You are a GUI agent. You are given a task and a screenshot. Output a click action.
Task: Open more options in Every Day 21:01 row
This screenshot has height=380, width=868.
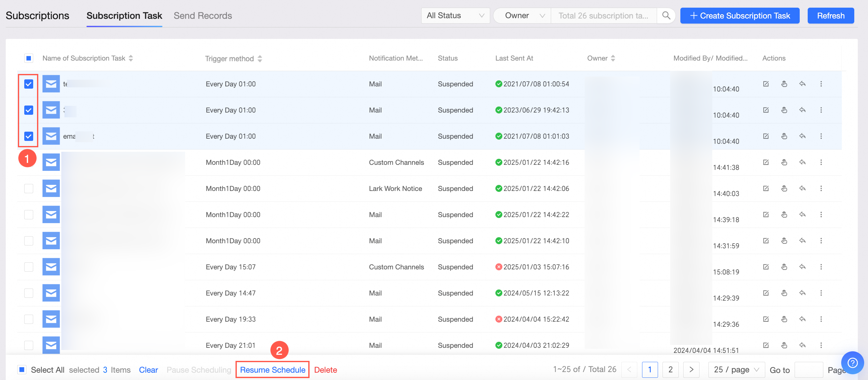[x=821, y=345]
